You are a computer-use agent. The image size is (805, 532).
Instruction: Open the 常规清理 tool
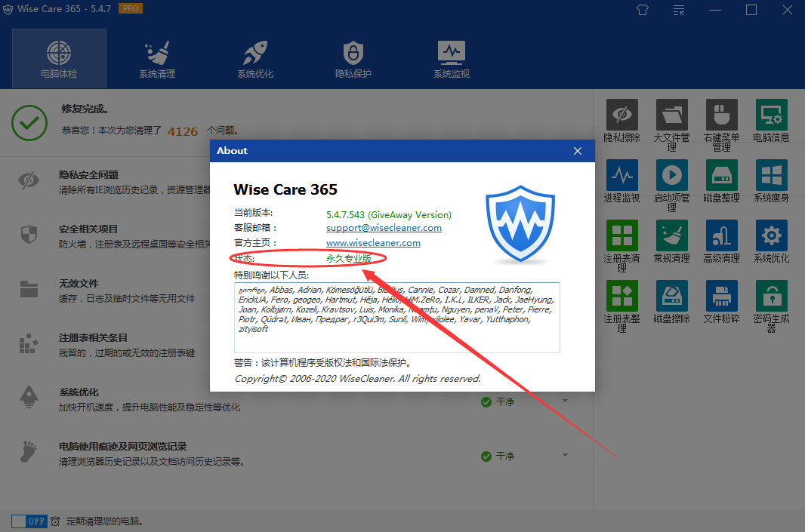[671, 241]
